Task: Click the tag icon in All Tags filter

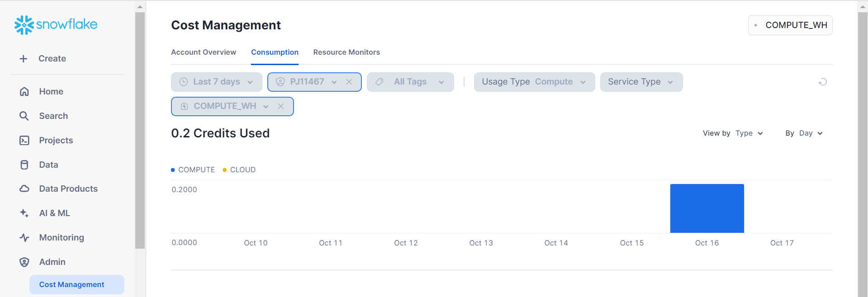Action: point(379,82)
